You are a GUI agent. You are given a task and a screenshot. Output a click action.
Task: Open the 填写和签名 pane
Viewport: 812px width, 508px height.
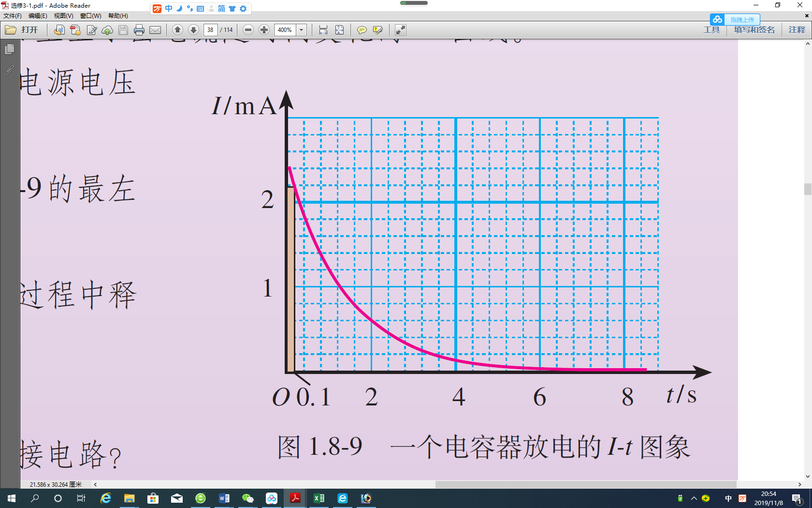click(x=754, y=30)
